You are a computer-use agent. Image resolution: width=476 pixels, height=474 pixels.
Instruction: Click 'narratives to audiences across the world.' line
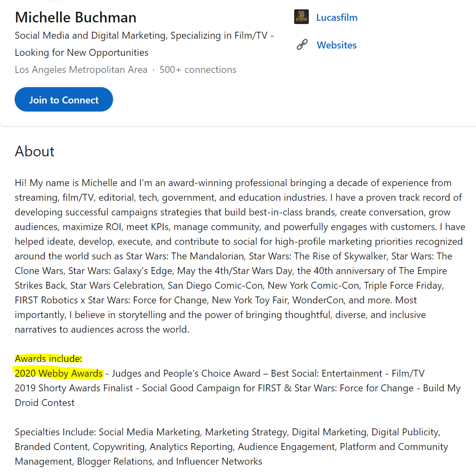pos(102,329)
